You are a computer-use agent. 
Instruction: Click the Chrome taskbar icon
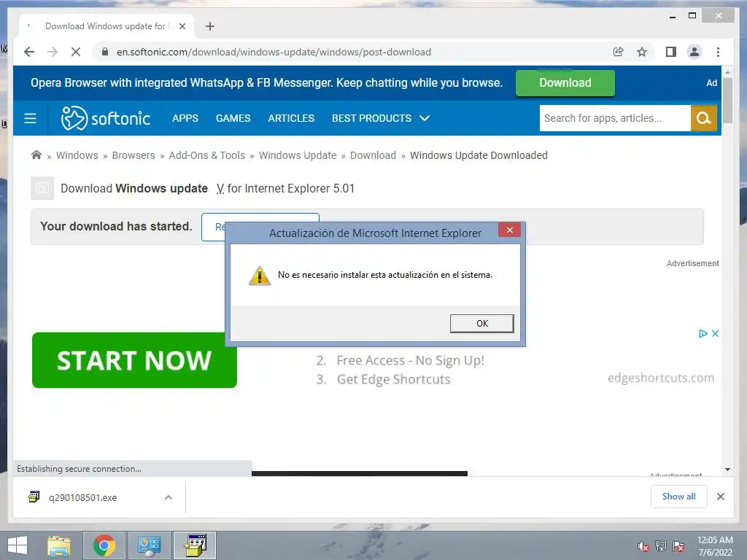click(x=104, y=545)
